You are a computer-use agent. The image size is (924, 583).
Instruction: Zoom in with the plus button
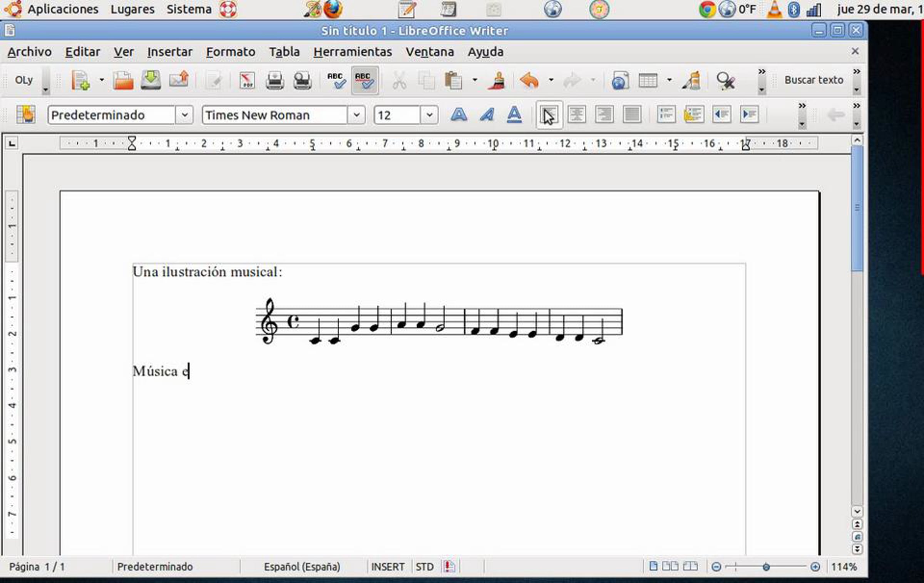[x=815, y=566]
